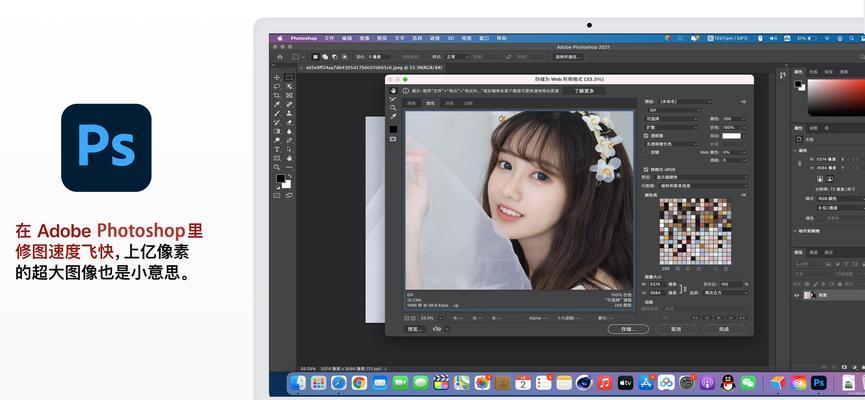Select Intersect with Selection mode in options bar
The image size is (865, 400).
(x=345, y=56)
